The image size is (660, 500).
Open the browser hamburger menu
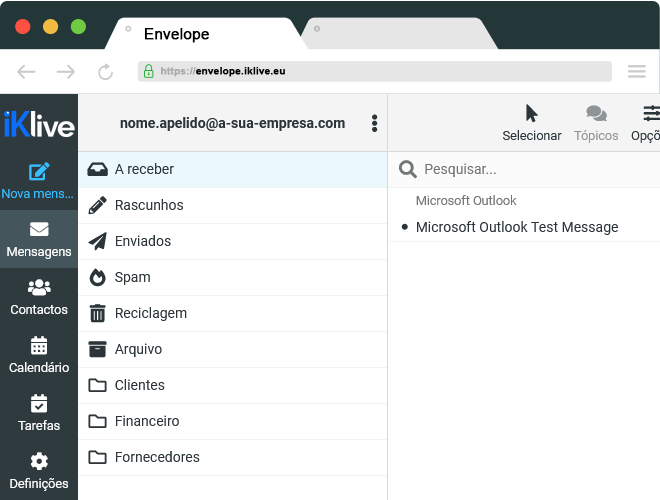coord(636,71)
